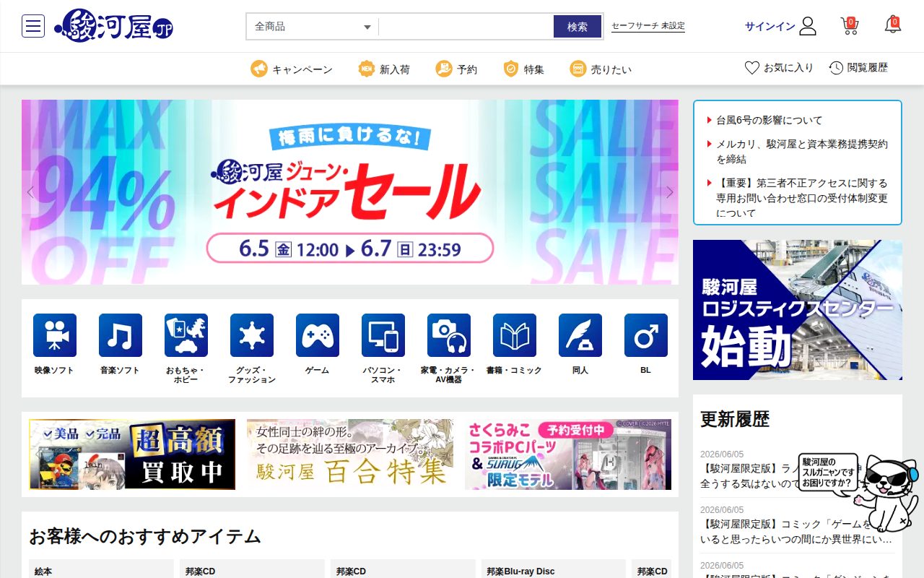Open update entry コミック「ゲームを…
The width and height of the screenshot is (924, 578).
[x=797, y=531]
